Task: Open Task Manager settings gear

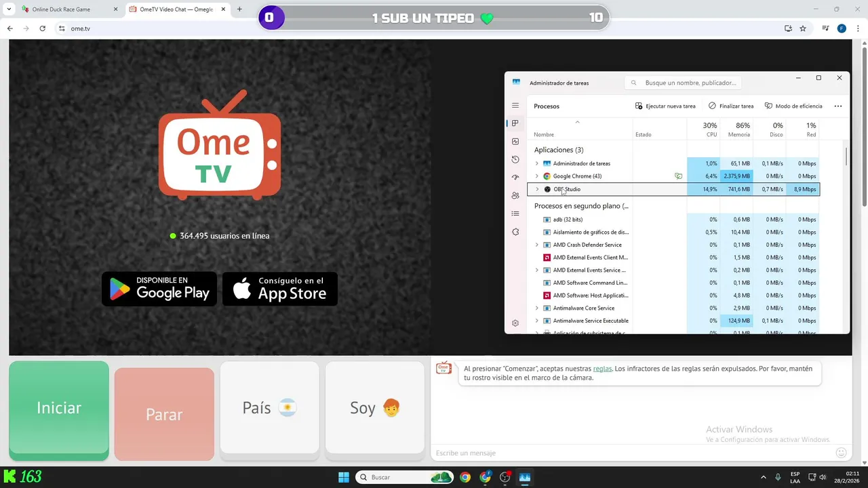Action: coord(515,323)
